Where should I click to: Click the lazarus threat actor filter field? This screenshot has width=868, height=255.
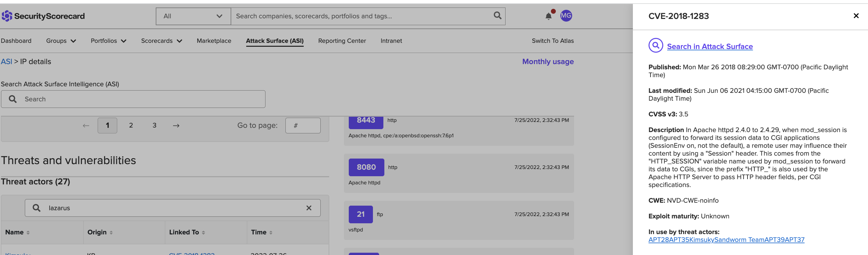pos(172,208)
